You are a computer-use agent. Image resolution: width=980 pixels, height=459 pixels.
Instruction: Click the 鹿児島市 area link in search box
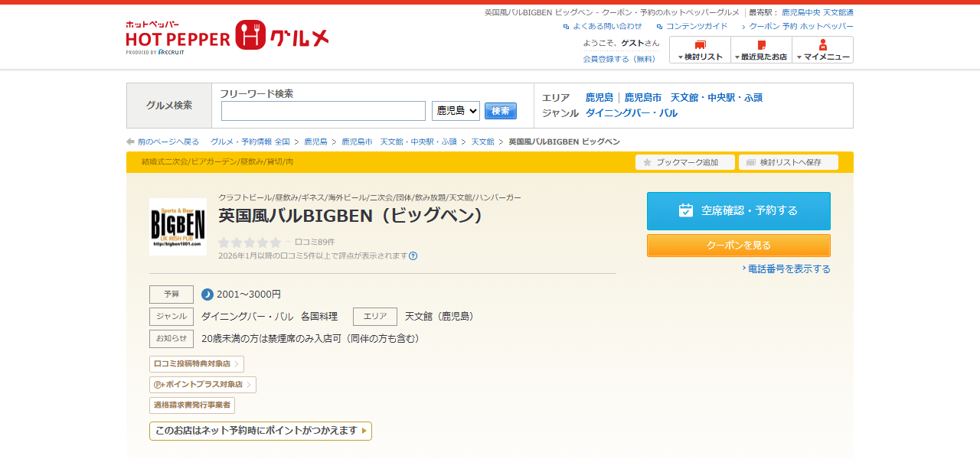(x=643, y=98)
